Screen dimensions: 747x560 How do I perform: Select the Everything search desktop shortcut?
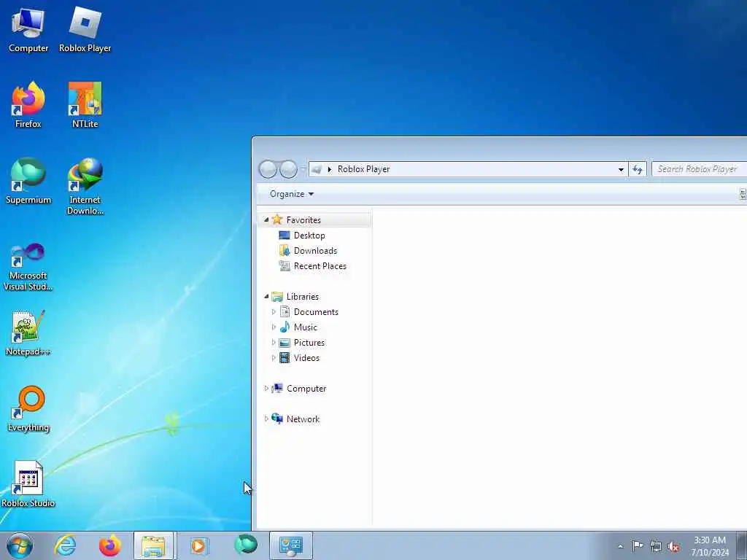pos(28,408)
